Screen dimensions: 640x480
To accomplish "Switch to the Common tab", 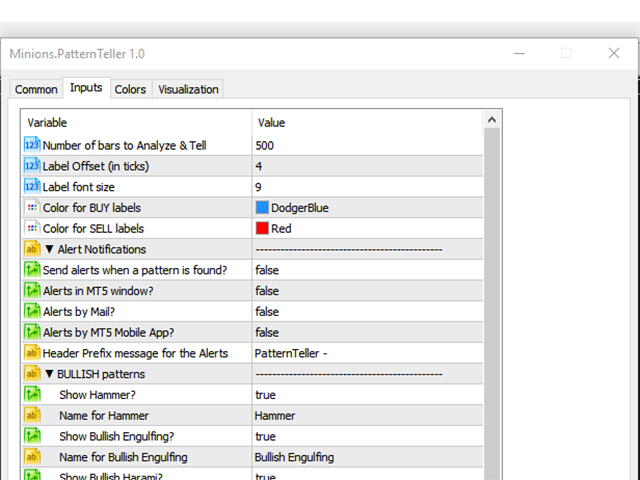I will point(36,89).
